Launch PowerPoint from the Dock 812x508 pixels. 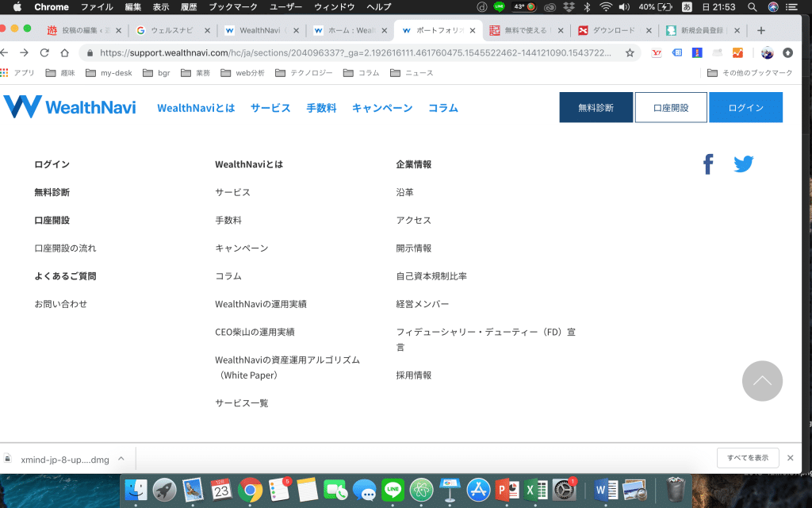point(507,489)
